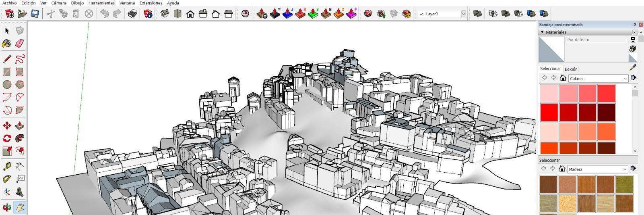Choose the Freehand drawing tool
644x215 pixels.
click(20, 59)
